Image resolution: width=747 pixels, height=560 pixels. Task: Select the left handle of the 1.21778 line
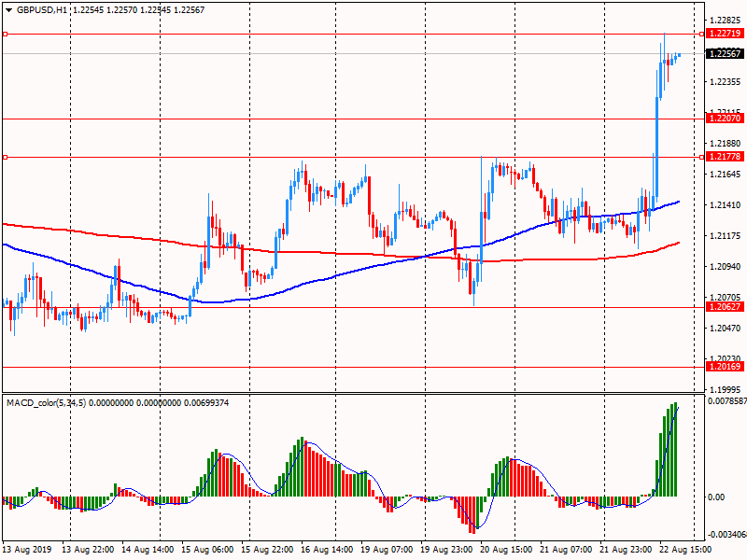coord(5,157)
